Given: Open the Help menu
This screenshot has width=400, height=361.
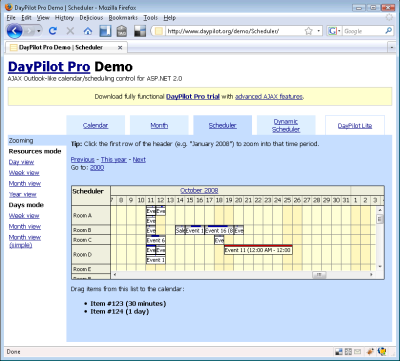Looking at the screenshot, I should [170, 18].
